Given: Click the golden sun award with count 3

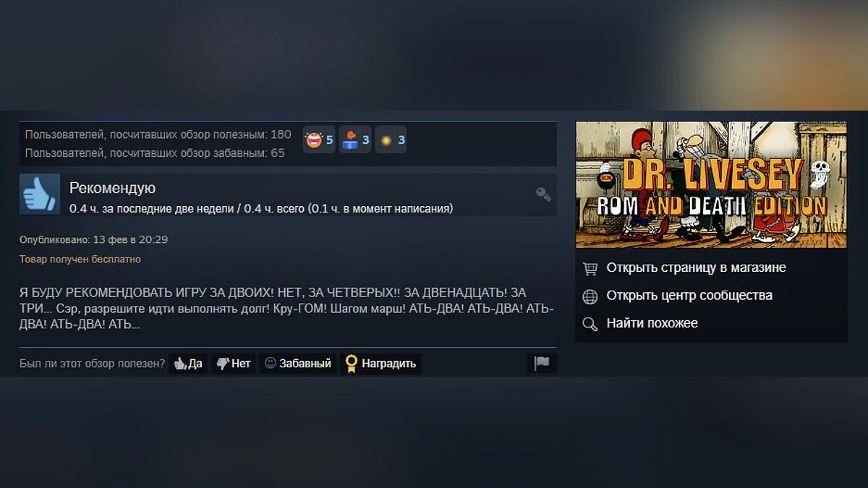Looking at the screenshot, I should click(391, 140).
